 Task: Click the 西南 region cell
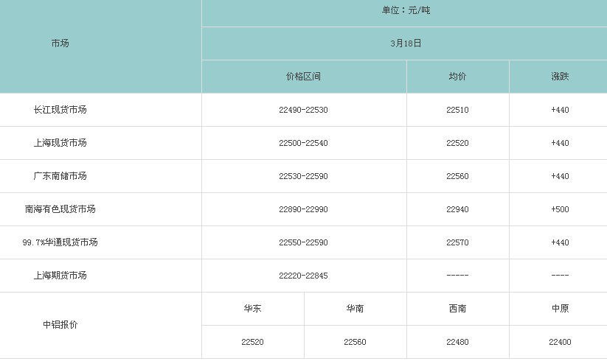(457, 309)
